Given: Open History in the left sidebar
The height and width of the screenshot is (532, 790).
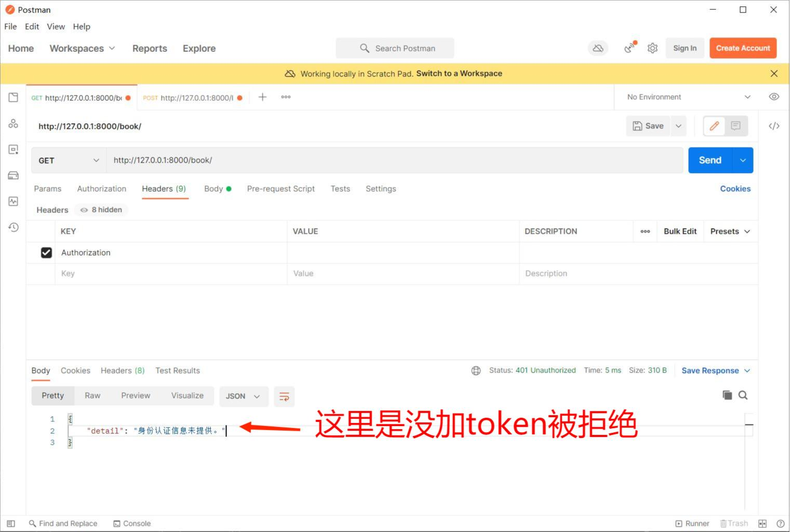Looking at the screenshot, I should click(14, 227).
